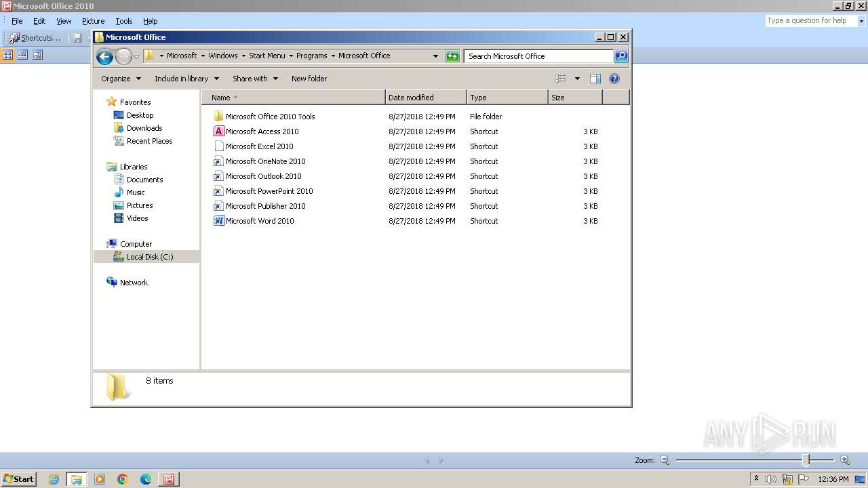Open Help menu

click(x=151, y=21)
